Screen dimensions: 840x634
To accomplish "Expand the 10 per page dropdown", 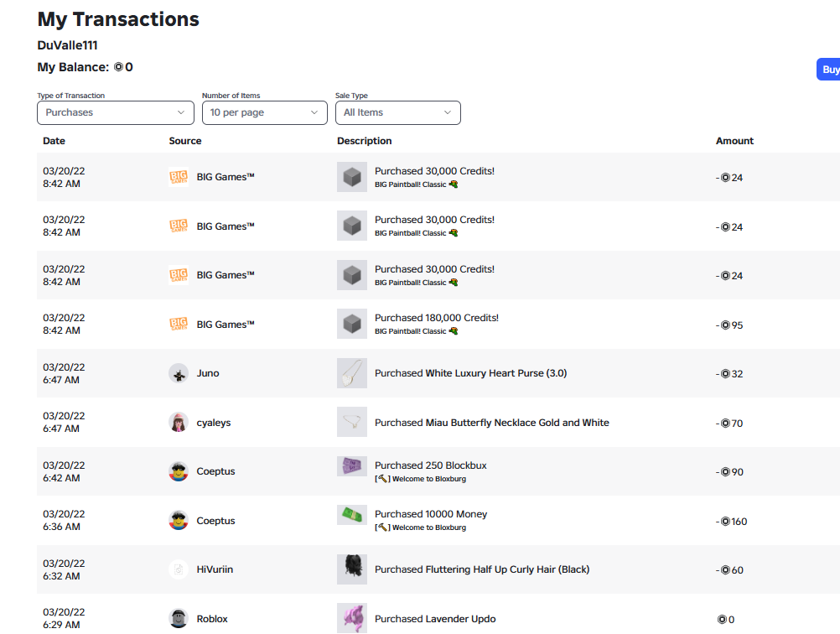I will 265,112.
